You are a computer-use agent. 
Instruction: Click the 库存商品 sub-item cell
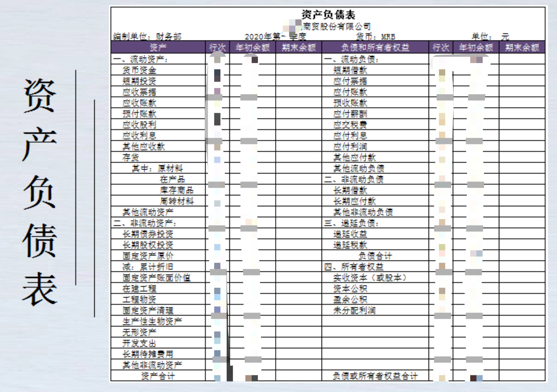click(x=177, y=190)
